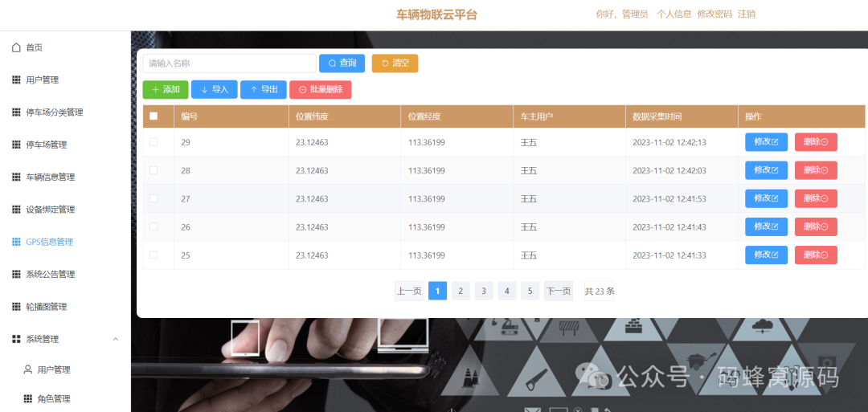Click timestamp 2023-11-02 12:41:33
Viewport: 868px width, 412px height.
tap(669, 255)
